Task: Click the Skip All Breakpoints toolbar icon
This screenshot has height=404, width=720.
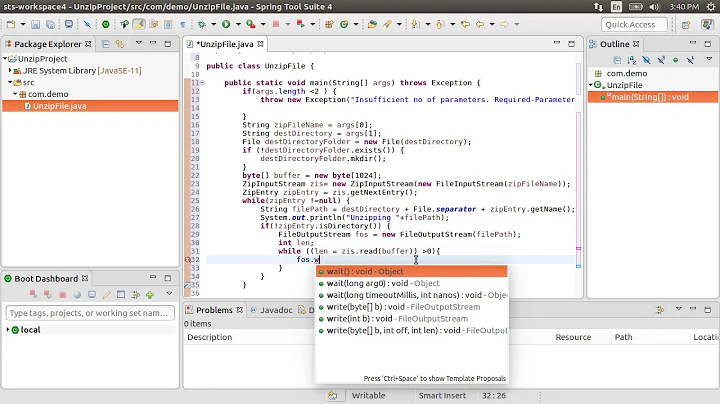Action: tap(87, 24)
